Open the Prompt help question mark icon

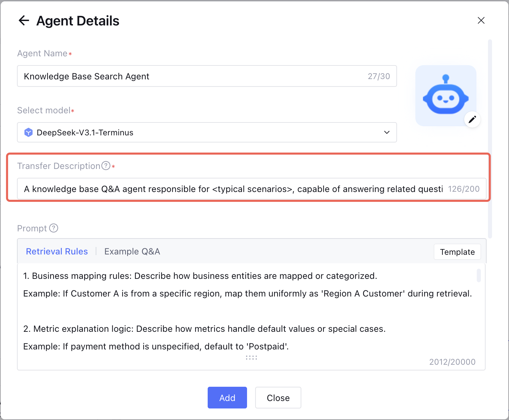[x=54, y=228]
